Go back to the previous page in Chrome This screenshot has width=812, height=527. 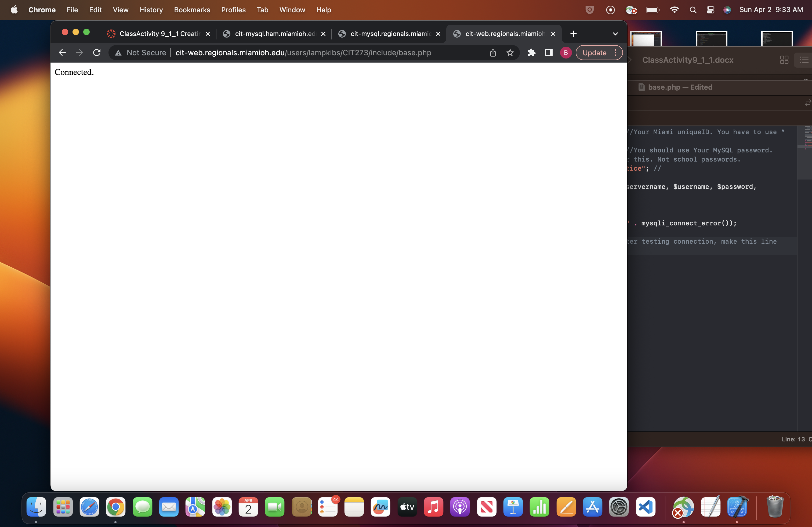(x=62, y=53)
